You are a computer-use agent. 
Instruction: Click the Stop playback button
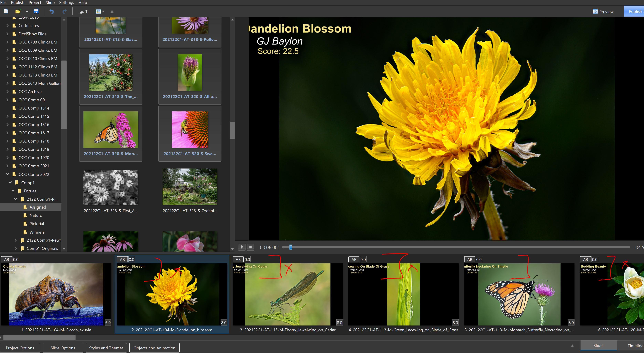(x=251, y=247)
